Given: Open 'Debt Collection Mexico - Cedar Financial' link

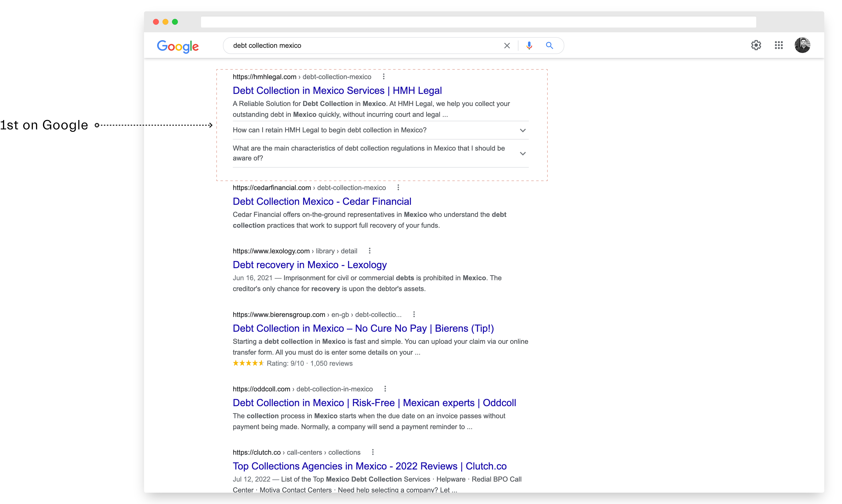Looking at the screenshot, I should pos(322,201).
